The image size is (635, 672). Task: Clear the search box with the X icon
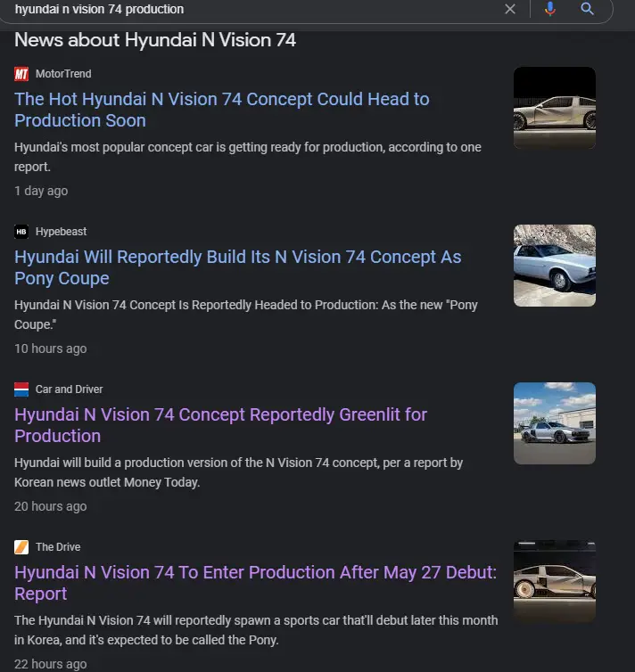click(510, 9)
